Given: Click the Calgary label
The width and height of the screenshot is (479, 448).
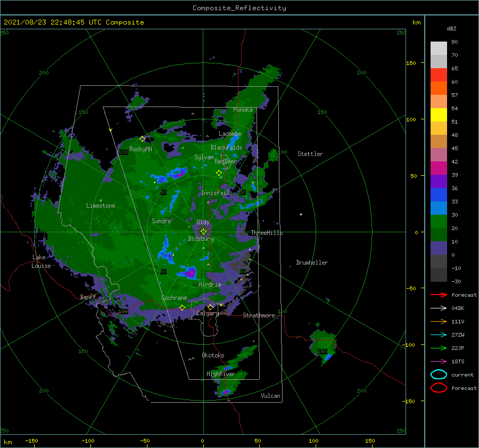Looking at the screenshot, I should 208,313.
